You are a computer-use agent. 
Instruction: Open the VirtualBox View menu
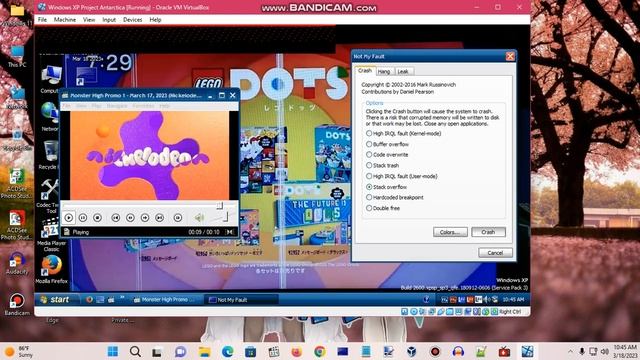click(89, 20)
